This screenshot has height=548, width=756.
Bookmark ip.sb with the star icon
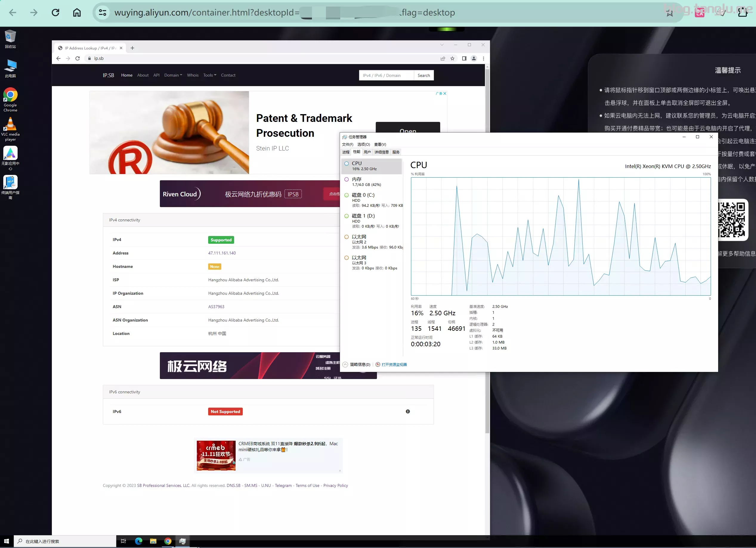coord(452,58)
